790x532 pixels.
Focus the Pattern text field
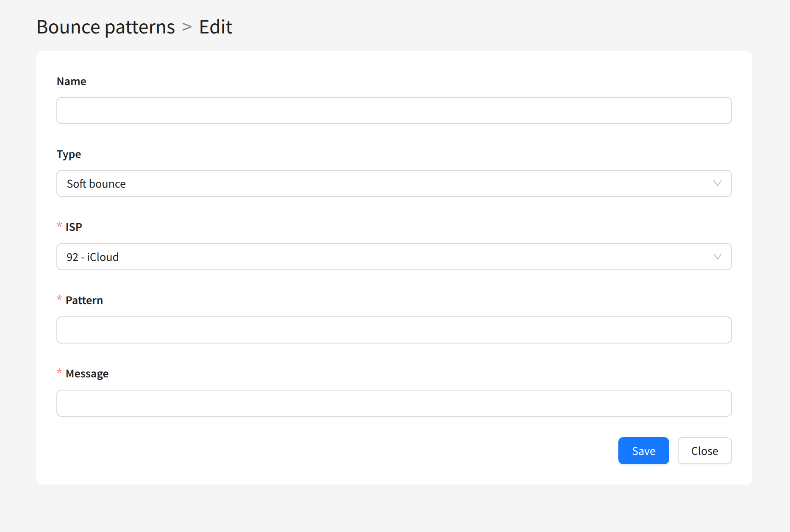click(394, 330)
